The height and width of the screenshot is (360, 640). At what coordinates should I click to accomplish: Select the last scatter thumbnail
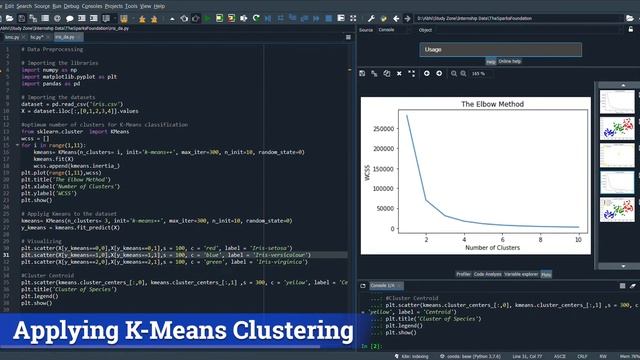coord(617,209)
